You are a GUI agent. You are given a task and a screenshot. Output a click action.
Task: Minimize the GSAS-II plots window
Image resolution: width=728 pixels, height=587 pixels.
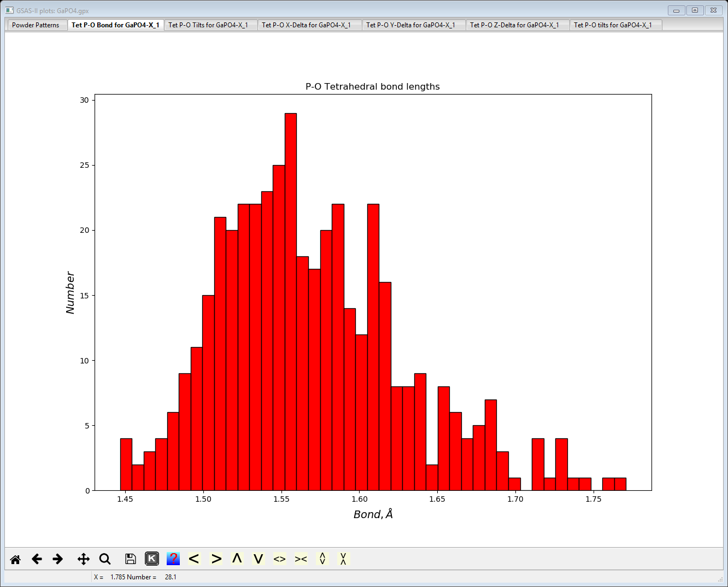[677, 10]
